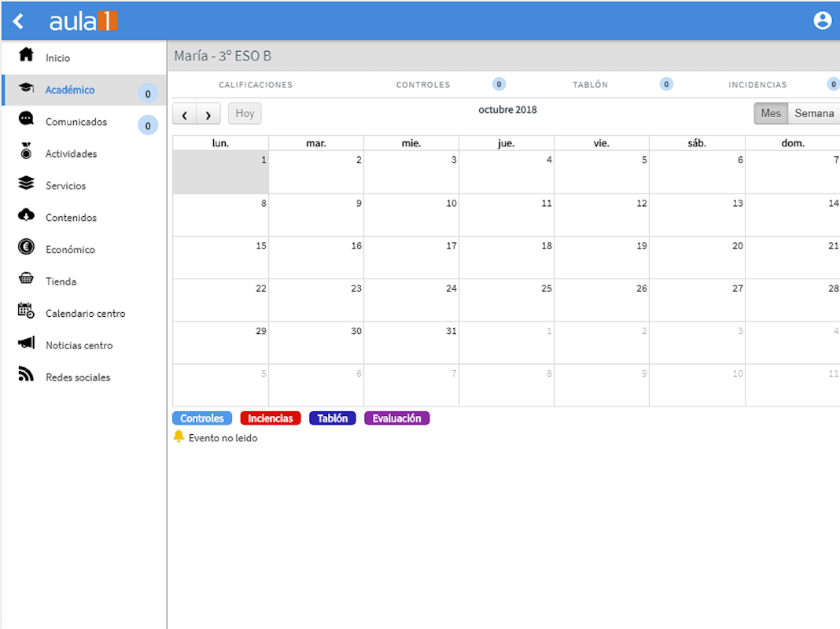Image resolution: width=840 pixels, height=629 pixels.
Task: Open Actividades medal icon
Action: [26, 151]
